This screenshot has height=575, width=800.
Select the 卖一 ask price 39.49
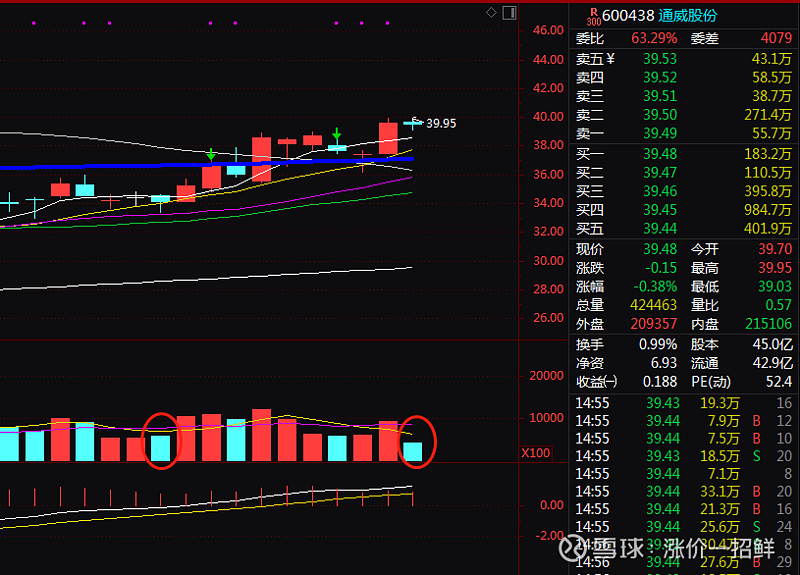coord(660,133)
